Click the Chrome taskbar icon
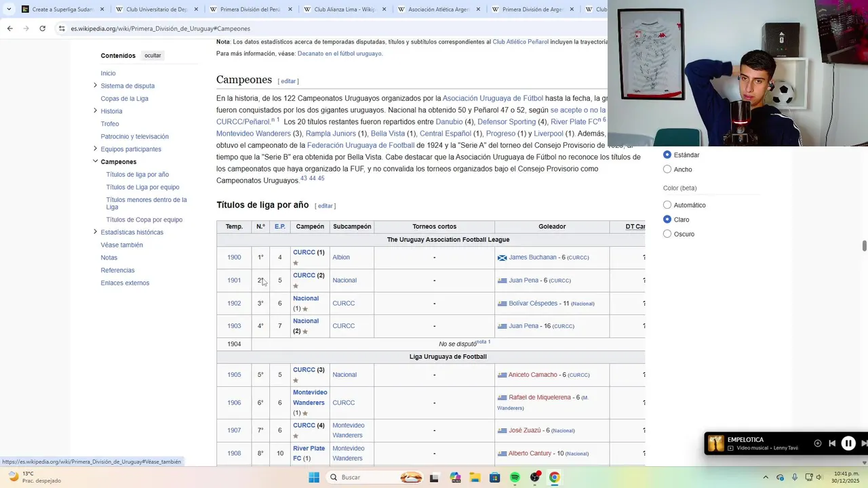The width and height of the screenshot is (868, 488). (554, 477)
